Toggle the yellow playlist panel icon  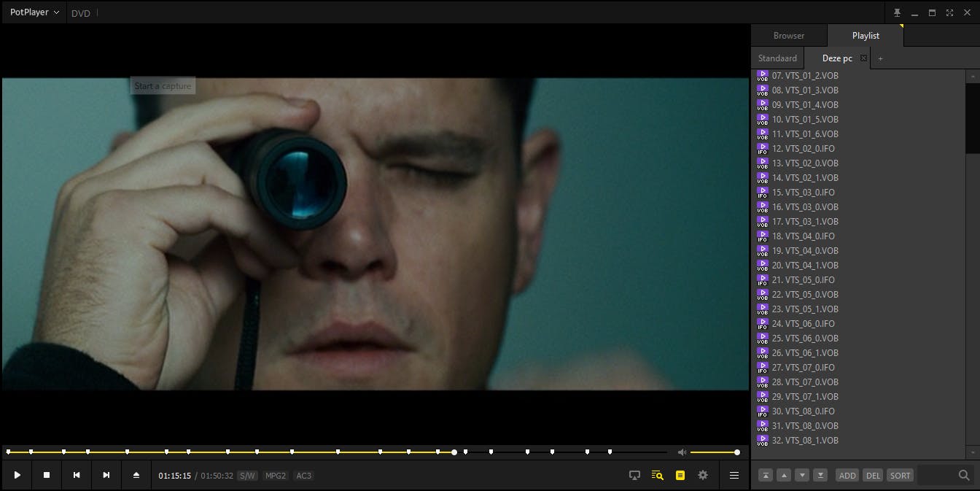pyautogui.click(x=680, y=476)
